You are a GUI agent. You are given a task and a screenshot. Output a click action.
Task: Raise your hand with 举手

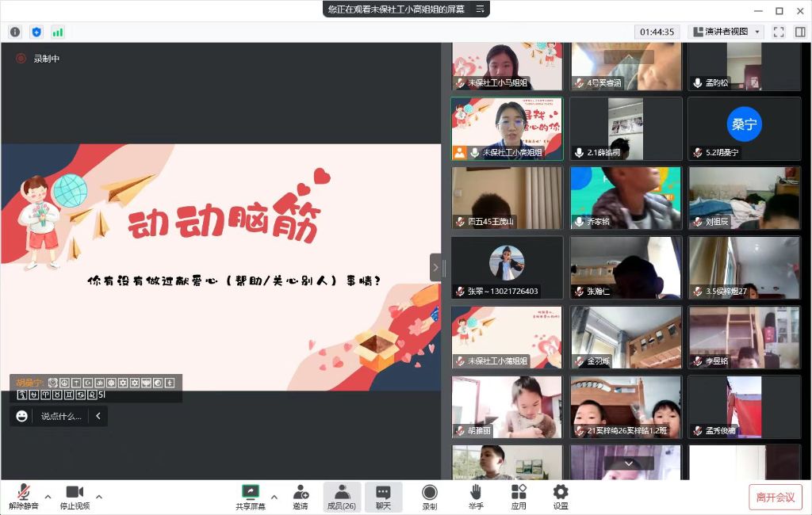tap(476, 496)
